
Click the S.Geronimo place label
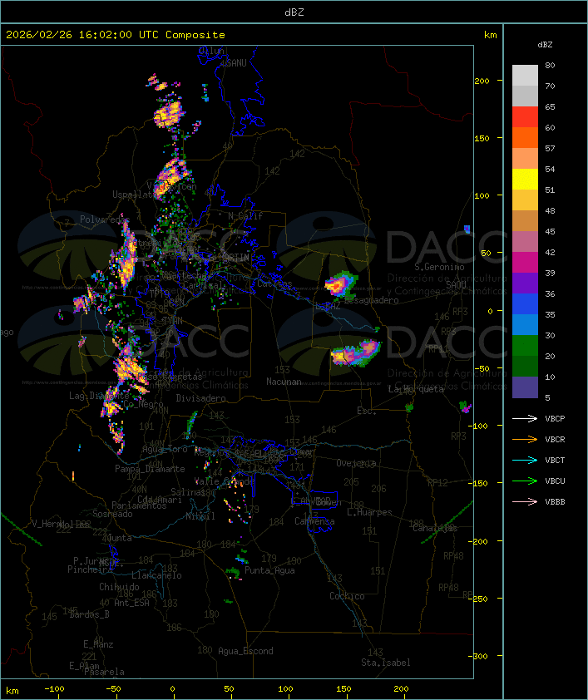pos(439,267)
